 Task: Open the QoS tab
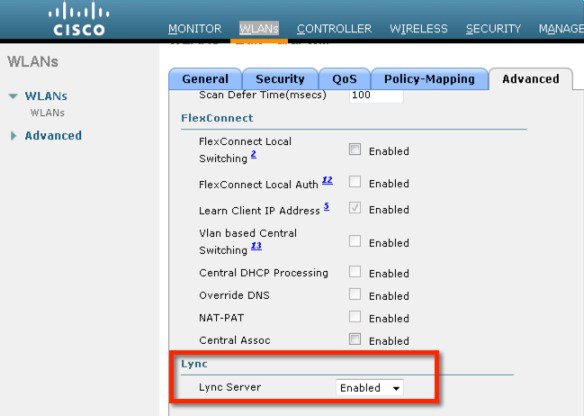345,79
